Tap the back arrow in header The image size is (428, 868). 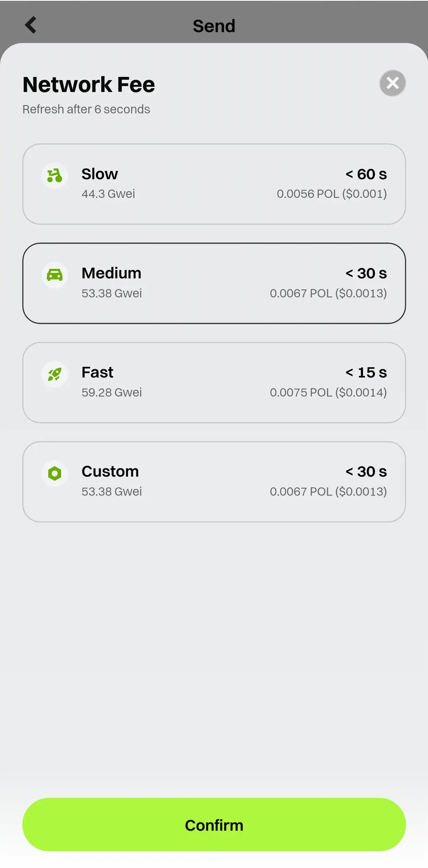point(31,25)
